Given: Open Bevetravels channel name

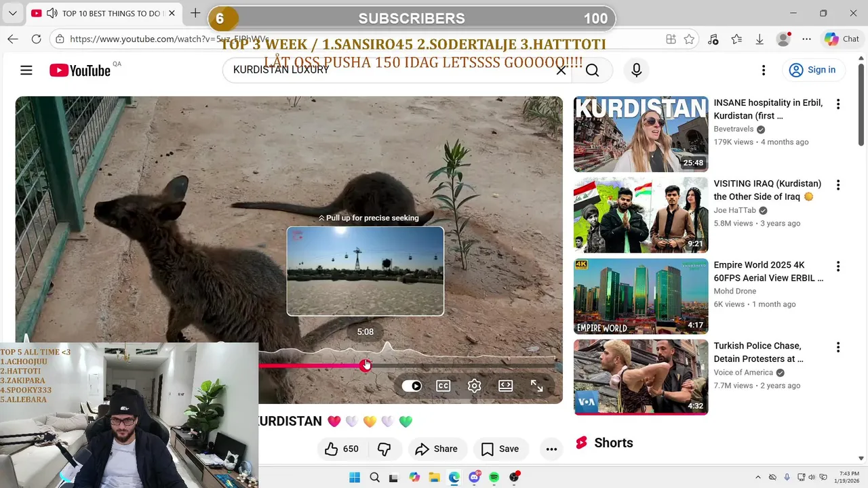Looking at the screenshot, I should pos(734,129).
